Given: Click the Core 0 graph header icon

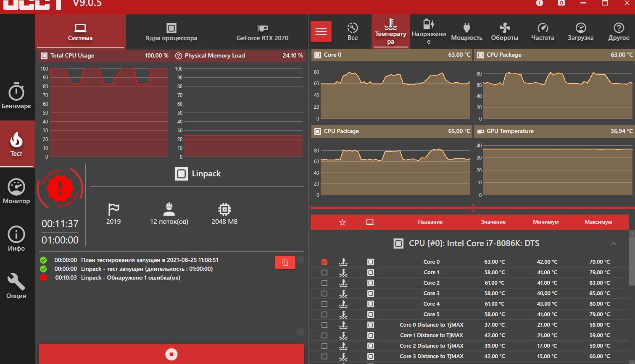Looking at the screenshot, I should pos(318,55).
